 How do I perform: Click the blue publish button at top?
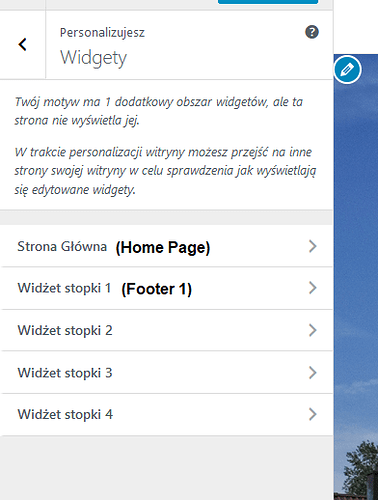click(268, 2)
